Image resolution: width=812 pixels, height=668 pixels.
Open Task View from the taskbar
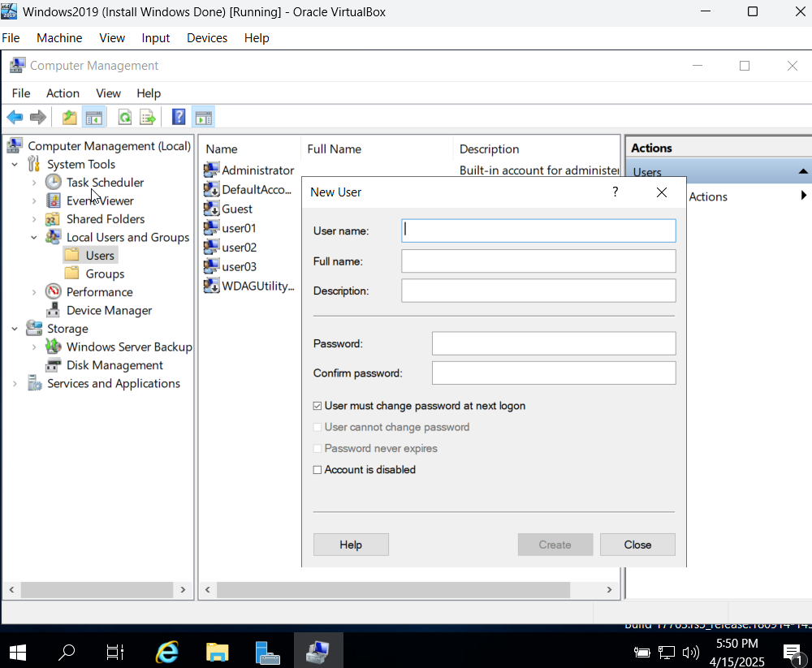[115, 652]
